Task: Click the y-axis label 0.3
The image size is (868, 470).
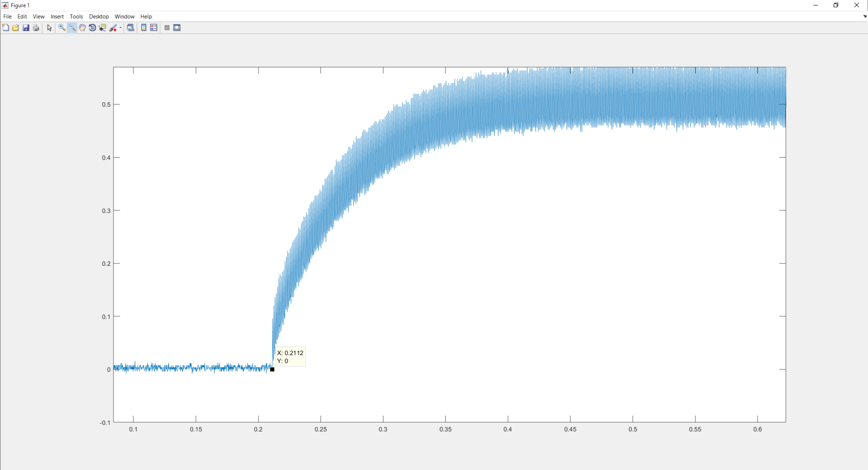Action: point(106,211)
